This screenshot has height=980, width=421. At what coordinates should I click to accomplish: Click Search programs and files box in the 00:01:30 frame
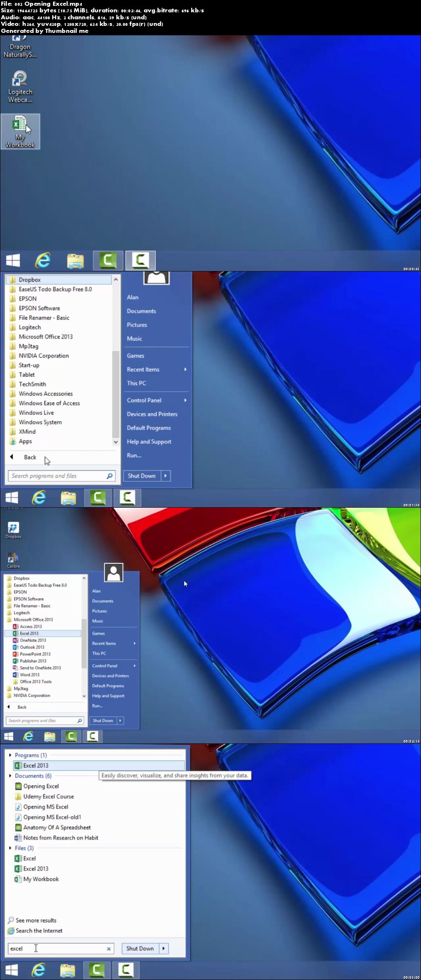pos(62,476)
